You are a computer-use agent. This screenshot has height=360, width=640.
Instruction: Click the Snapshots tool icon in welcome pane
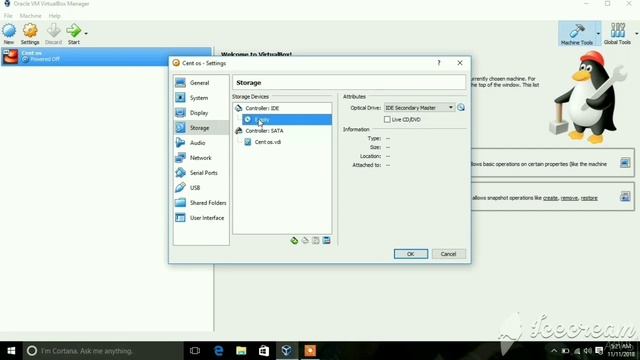(625, 197)
